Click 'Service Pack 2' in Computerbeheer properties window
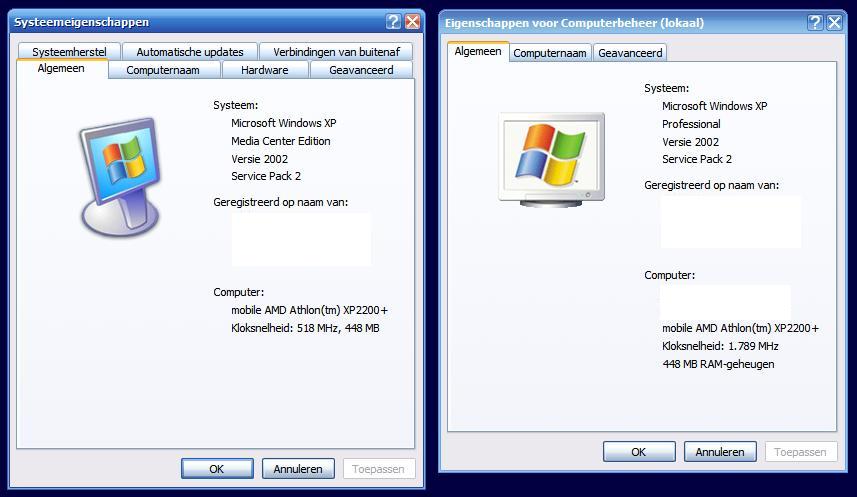Image resolution: width=857 pixels, height=497 pixels. (697, 159)
